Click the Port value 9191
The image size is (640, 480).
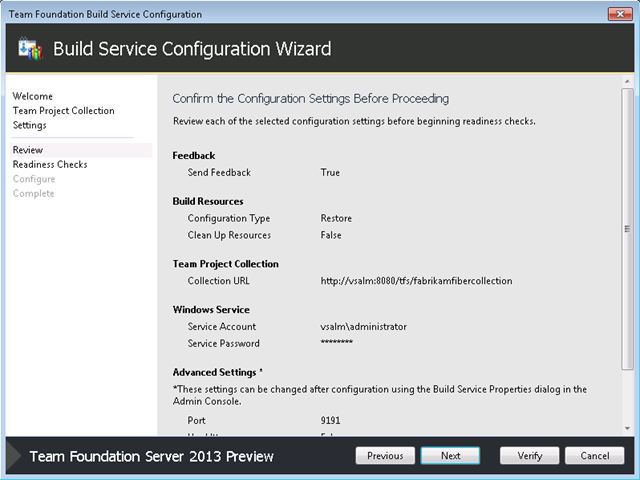coord(330,420)
